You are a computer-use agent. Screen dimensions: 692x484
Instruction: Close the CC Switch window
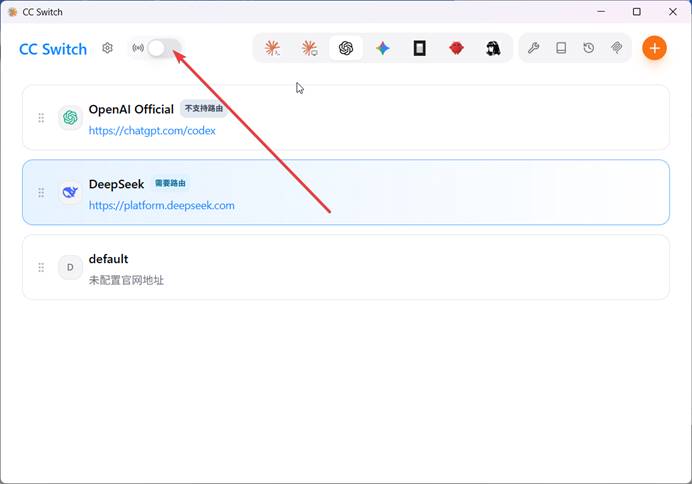(673, 11)
